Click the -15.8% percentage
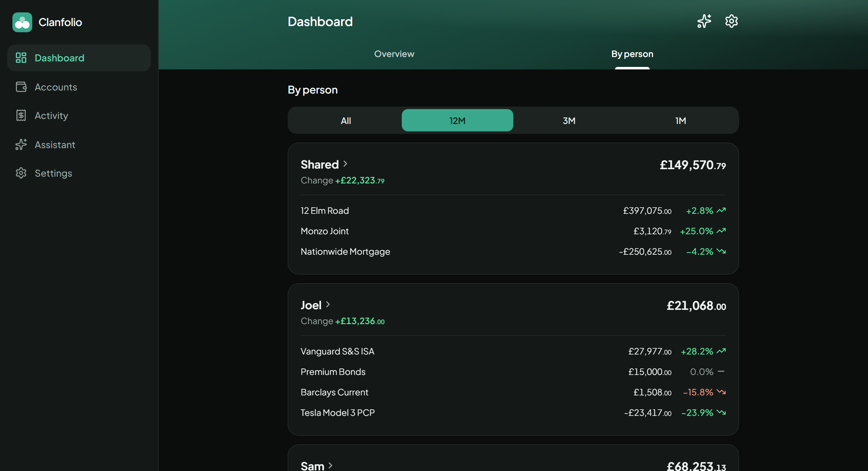 click(x=698, y=392)
